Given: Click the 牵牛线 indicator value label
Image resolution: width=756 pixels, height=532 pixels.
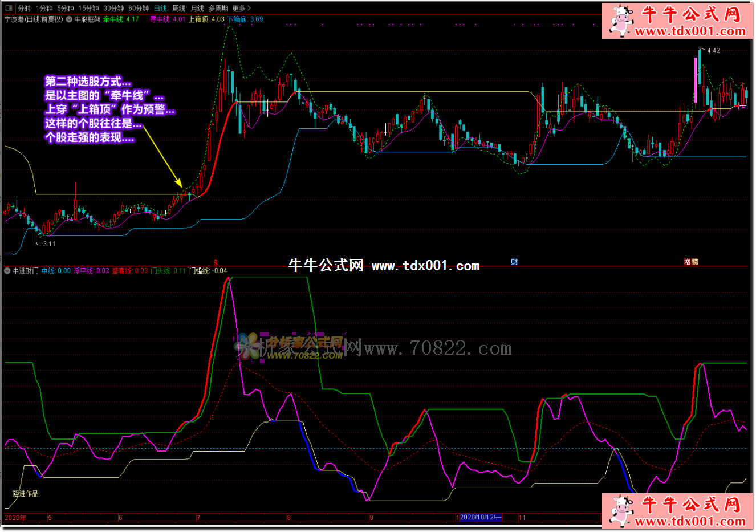Looking at the screenshot, I should click(121, 19).
